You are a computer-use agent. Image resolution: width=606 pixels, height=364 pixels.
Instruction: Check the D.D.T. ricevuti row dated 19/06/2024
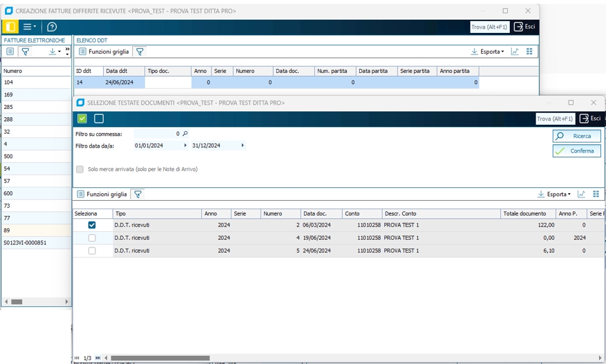point(92,238)
